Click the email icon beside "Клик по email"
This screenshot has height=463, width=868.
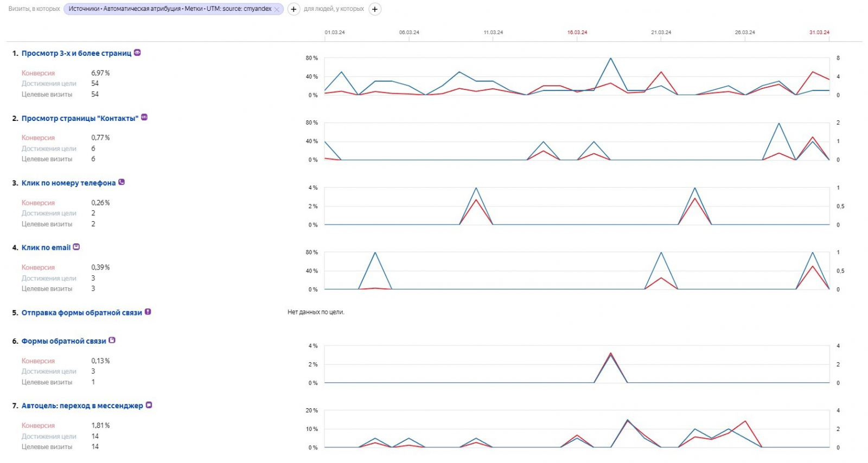[x=76, y=247]
